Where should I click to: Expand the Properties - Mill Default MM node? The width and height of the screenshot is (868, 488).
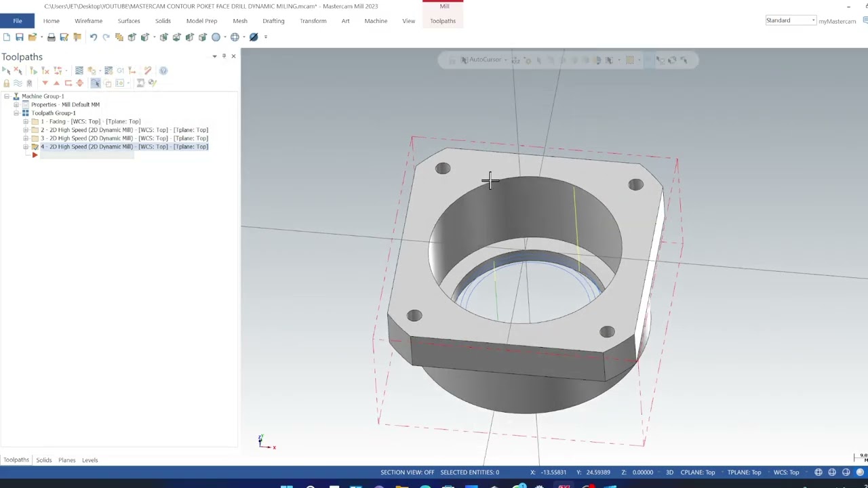(x=16, y=104)
